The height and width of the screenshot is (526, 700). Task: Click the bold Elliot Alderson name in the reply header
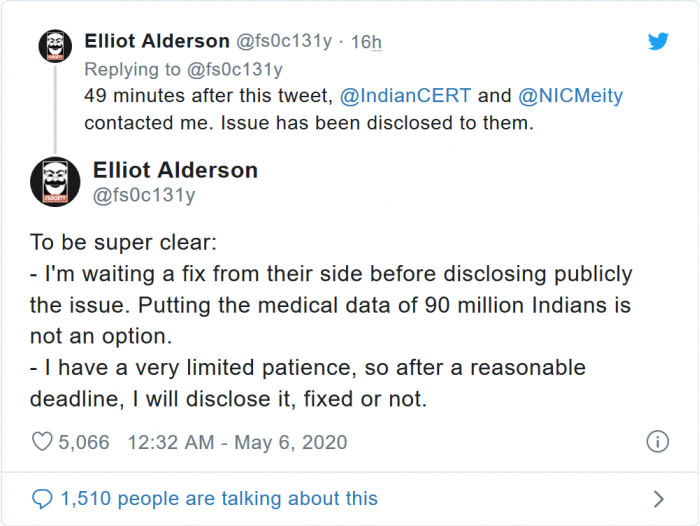157,41
